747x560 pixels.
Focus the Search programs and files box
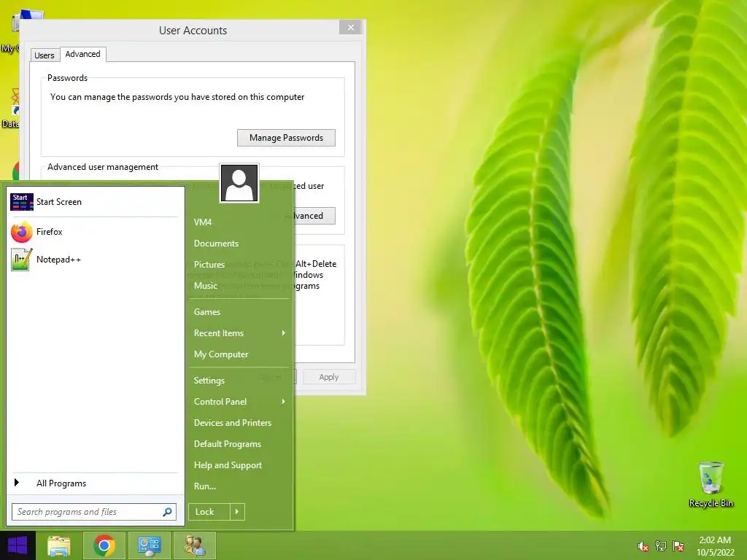[94, 512]
